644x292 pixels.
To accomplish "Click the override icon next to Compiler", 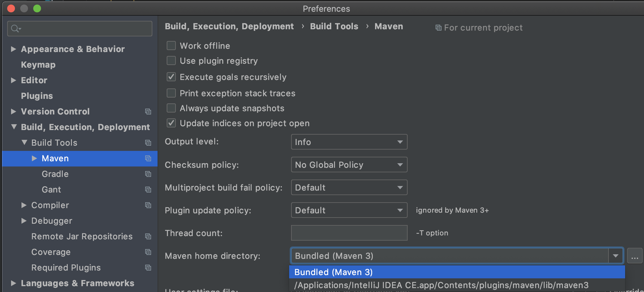I will [148, 205].
